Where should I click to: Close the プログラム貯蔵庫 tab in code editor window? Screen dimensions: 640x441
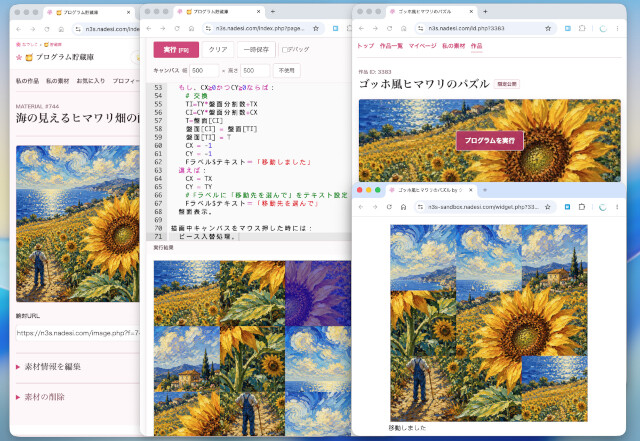pyautogui.click(x=258, y=11)
